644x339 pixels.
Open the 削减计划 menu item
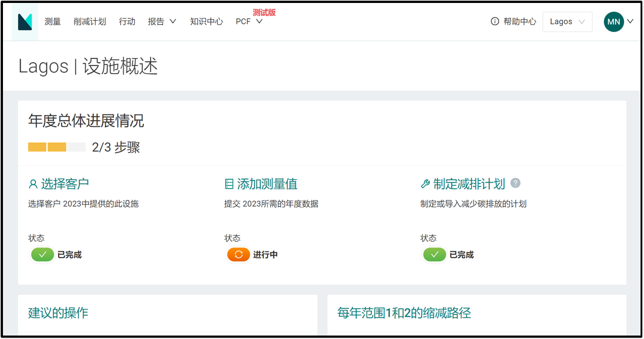tap(90, 22)
